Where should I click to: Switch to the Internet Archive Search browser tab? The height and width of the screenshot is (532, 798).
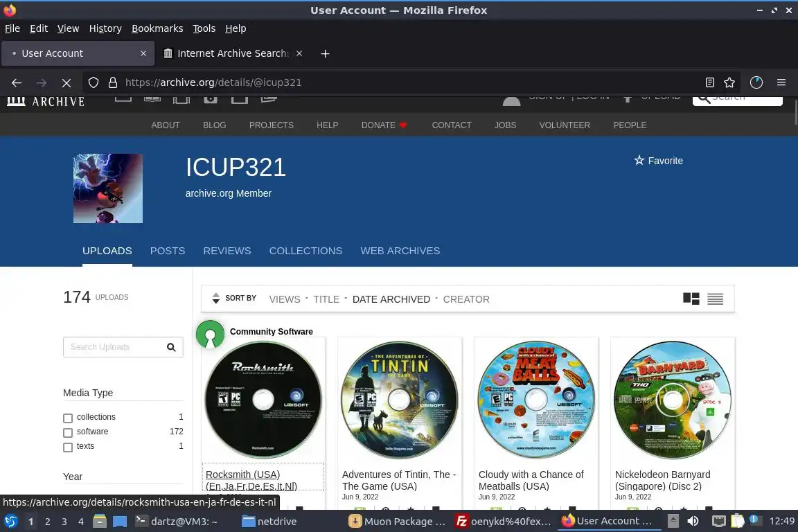pos(233,53)
